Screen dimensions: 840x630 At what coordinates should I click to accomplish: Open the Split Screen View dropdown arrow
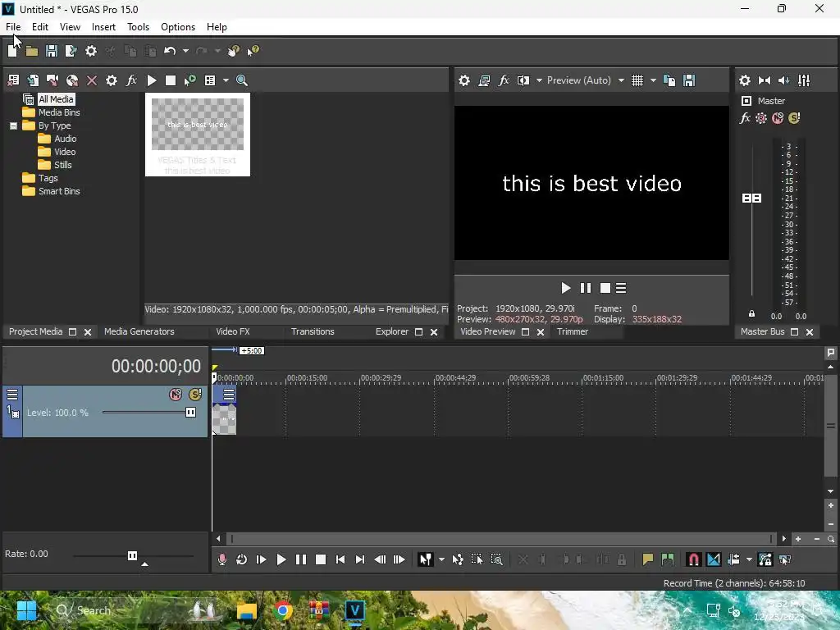(539, 80)
